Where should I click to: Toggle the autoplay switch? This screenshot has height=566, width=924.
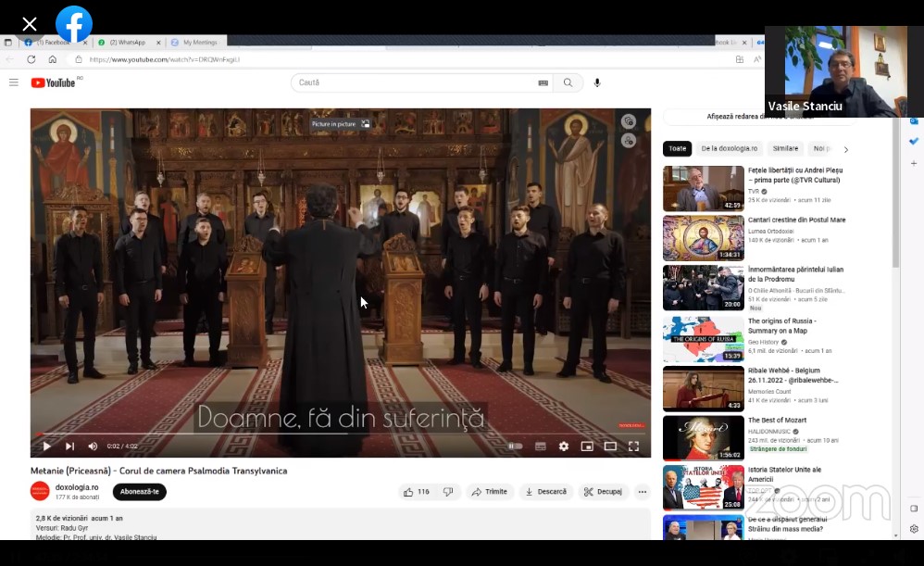coord(515,447)
